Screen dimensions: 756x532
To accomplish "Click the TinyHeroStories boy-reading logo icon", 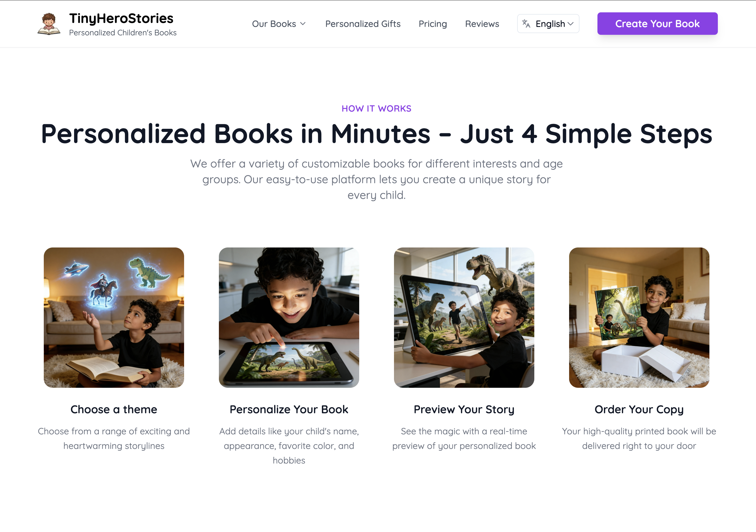I will 49,24.
